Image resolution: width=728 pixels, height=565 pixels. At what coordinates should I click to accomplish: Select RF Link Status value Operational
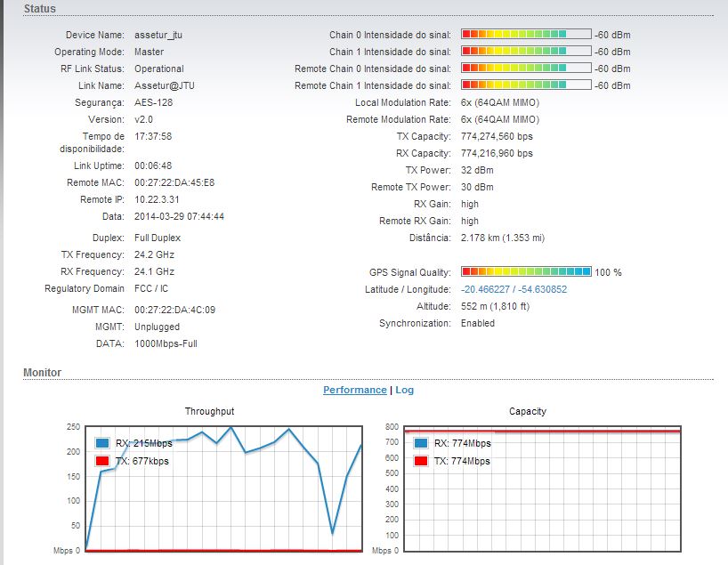159,69
